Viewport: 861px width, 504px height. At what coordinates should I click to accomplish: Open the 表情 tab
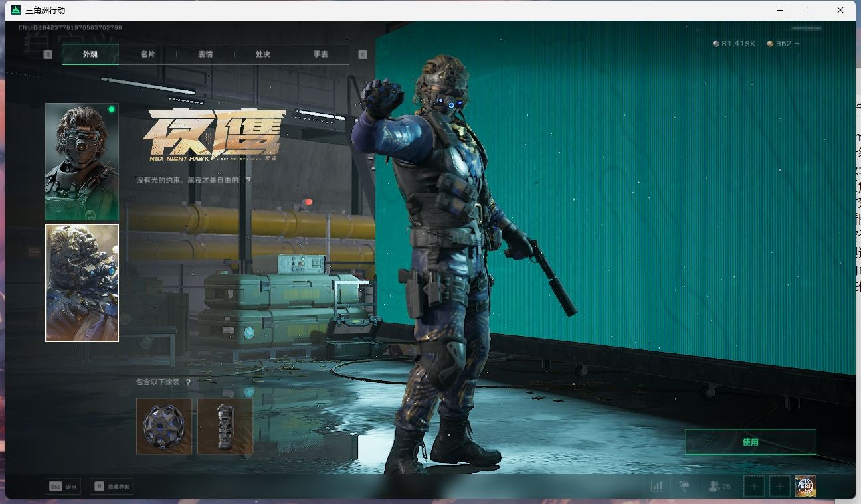205,54
